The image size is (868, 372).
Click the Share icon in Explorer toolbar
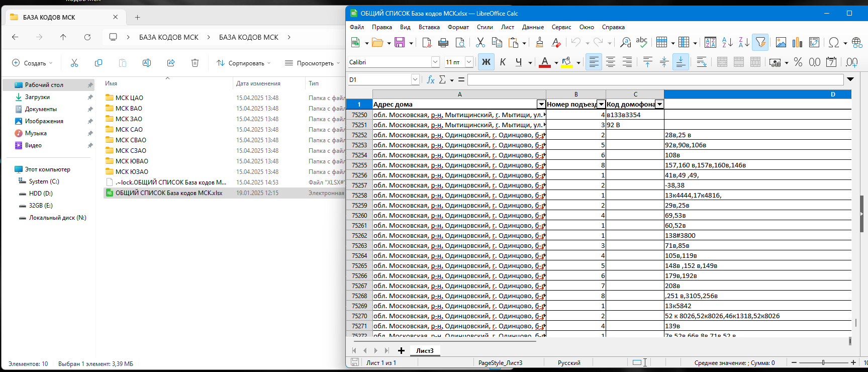171,63
